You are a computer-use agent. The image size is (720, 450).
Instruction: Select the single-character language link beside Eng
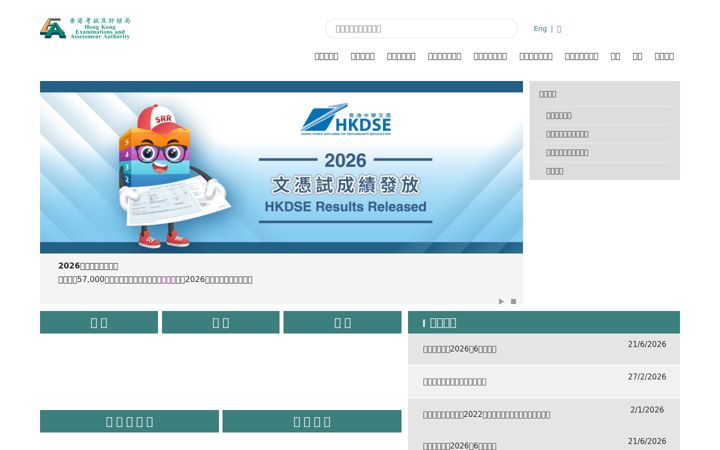(559, 29)
